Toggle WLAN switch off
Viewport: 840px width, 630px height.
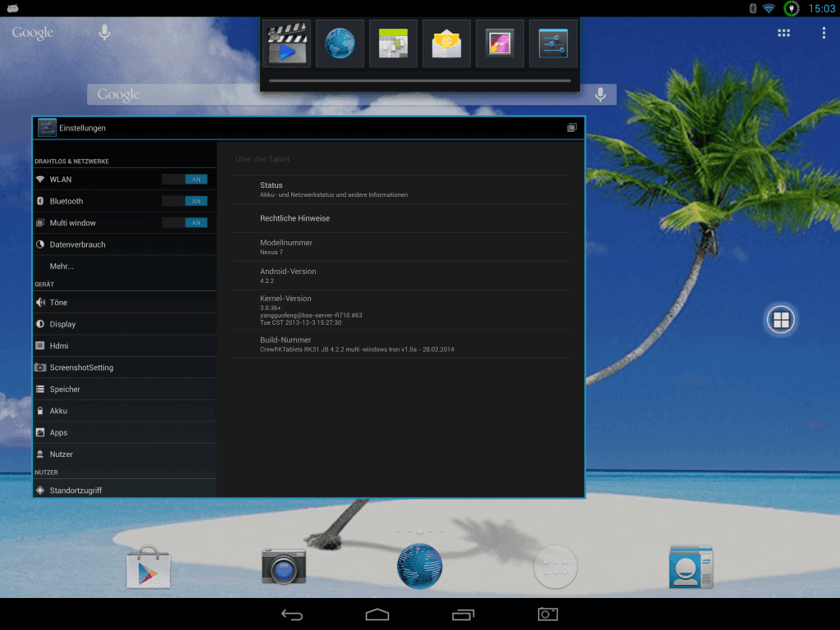click(x=185, y=180)
